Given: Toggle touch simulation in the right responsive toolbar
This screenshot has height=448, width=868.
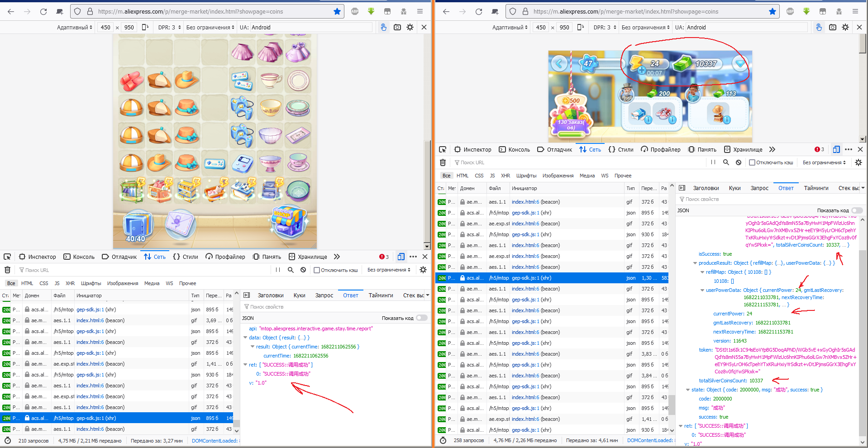Looking at the screenshot, I should (819, 27).
